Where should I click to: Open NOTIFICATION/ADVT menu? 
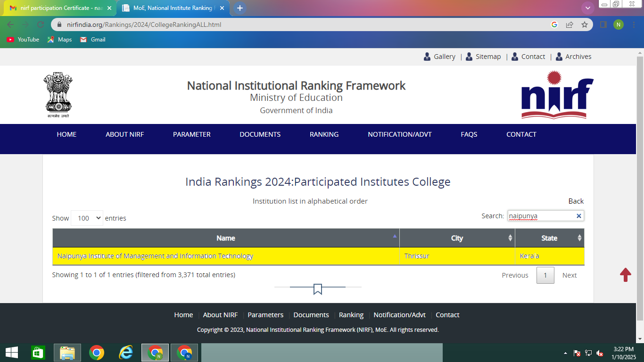click(400, 134)
